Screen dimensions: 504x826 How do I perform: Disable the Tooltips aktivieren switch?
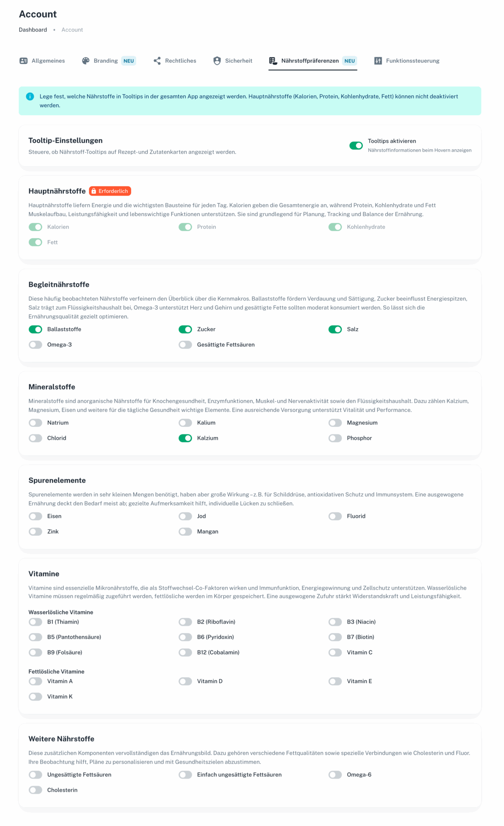[356, 146]
